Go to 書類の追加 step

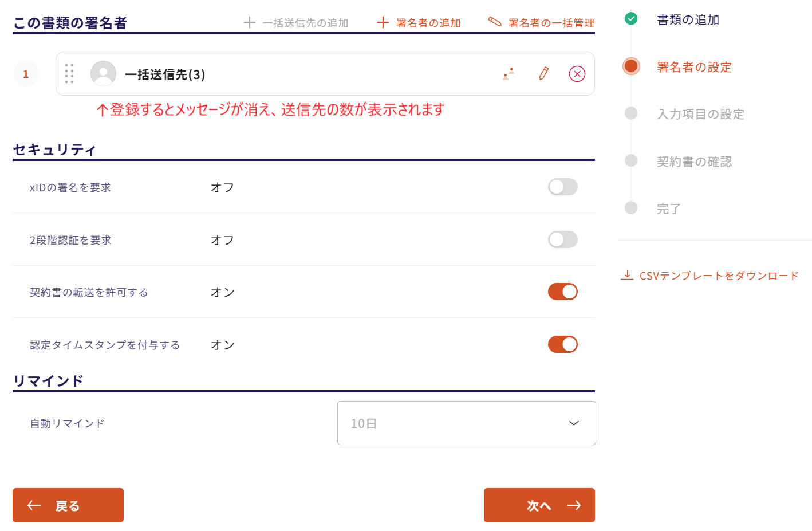[x=687, y=20]
